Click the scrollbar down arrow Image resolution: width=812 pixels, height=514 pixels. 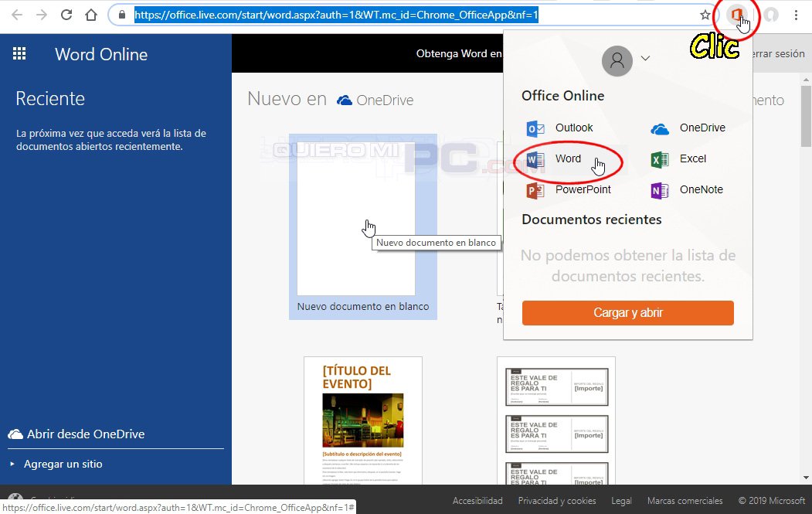pyautogui.click(x=806, y=478)
